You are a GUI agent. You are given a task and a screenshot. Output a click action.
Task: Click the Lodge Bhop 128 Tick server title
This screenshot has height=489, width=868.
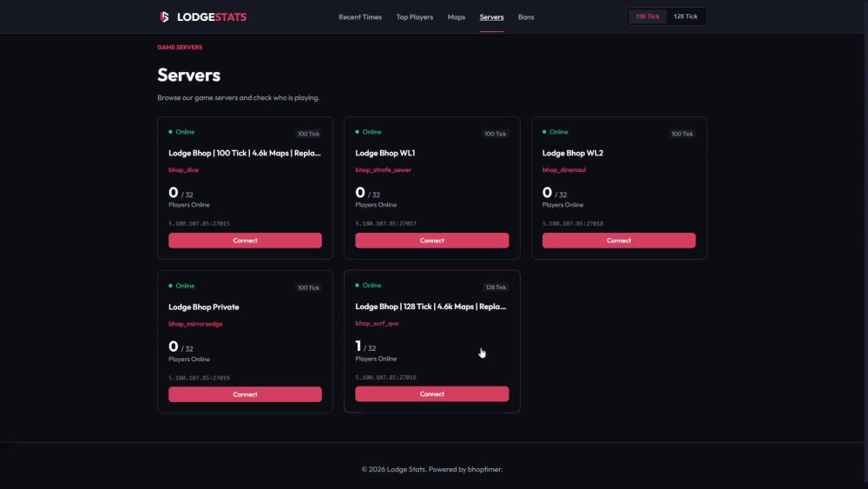click(431, 307)
